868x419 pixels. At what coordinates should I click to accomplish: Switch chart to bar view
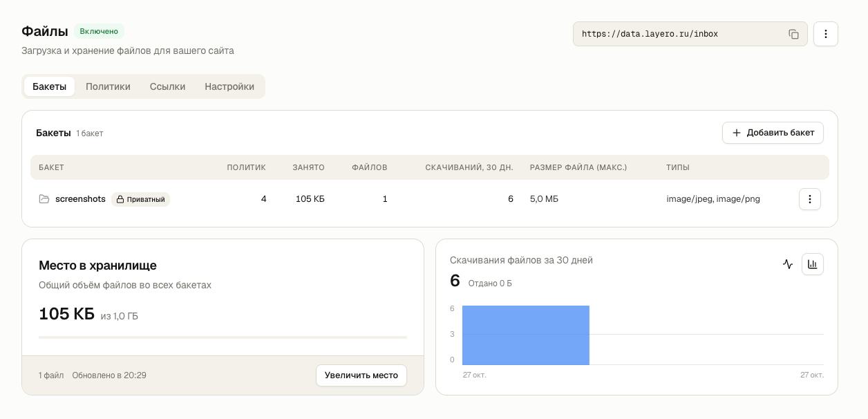tap(813, 264)
